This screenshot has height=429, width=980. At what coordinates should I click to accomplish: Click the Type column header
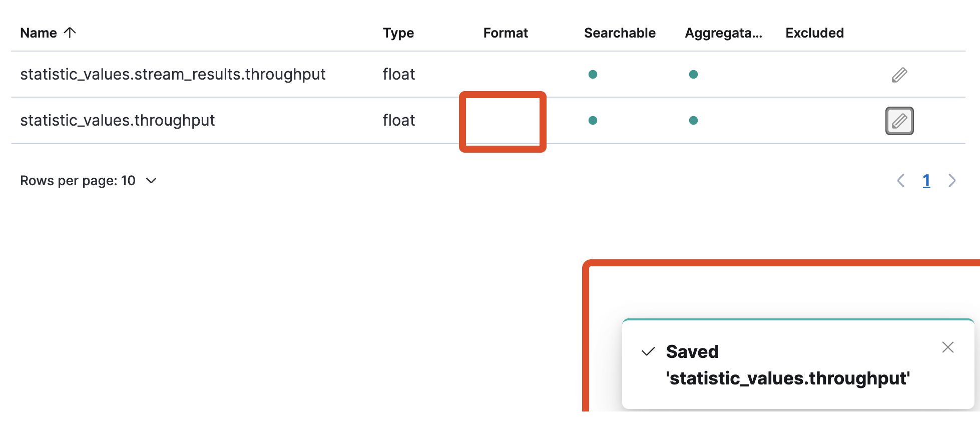(x=398, y=33)
